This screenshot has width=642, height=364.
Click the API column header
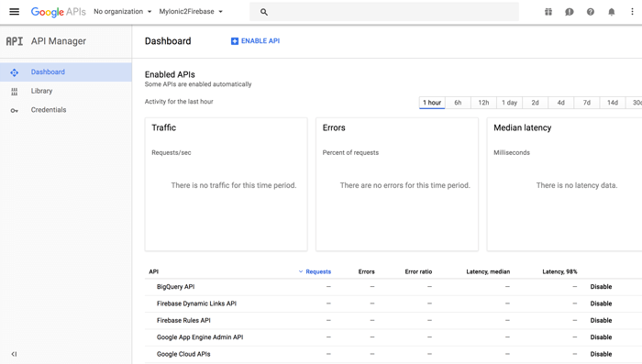pos(153,271)
